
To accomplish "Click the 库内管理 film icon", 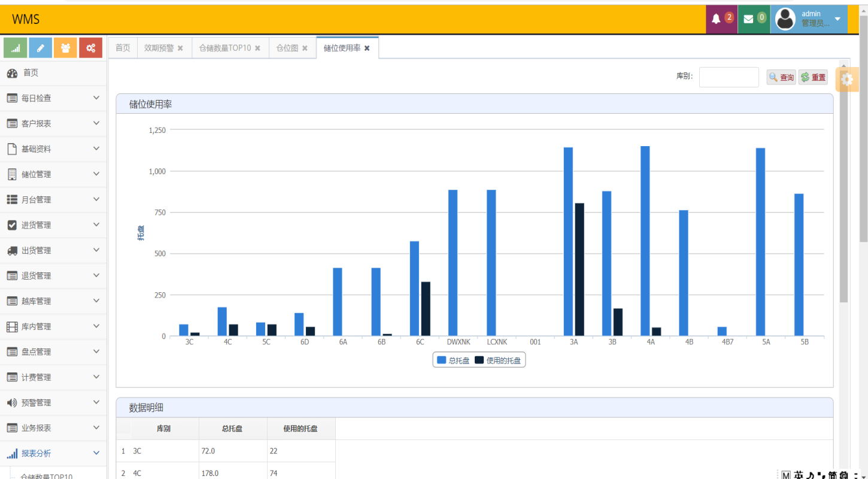I will coord(12,326).
